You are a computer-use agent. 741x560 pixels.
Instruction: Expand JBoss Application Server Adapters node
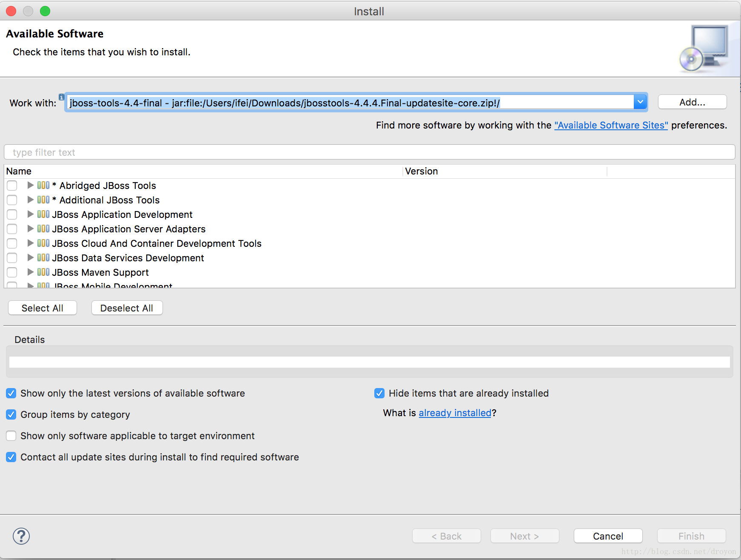[x=30, y=229]
